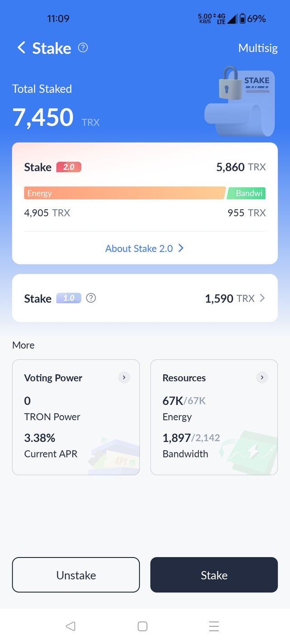Screen dimensions: 290x644
Task: Open the Multisig option
Action: pos(258,48)
